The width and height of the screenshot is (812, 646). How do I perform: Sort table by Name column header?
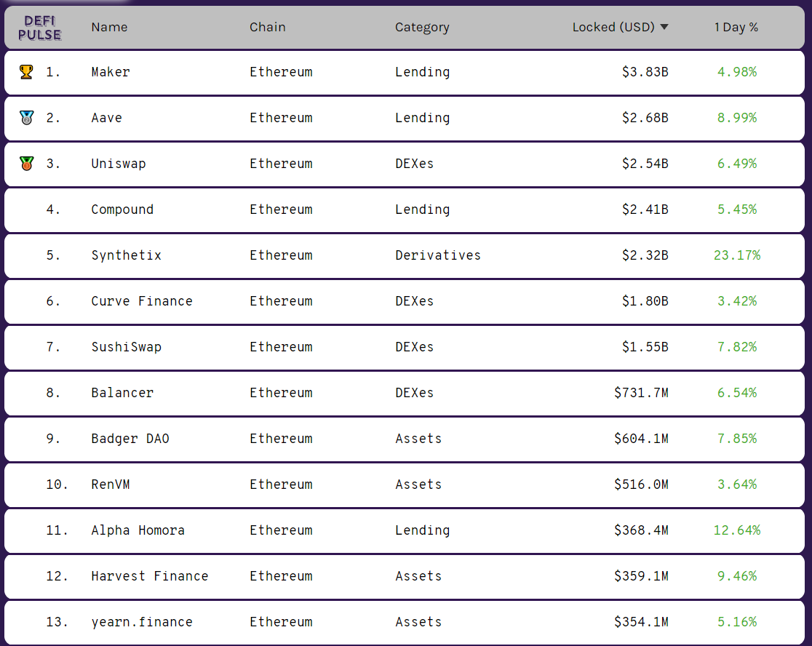109,28
